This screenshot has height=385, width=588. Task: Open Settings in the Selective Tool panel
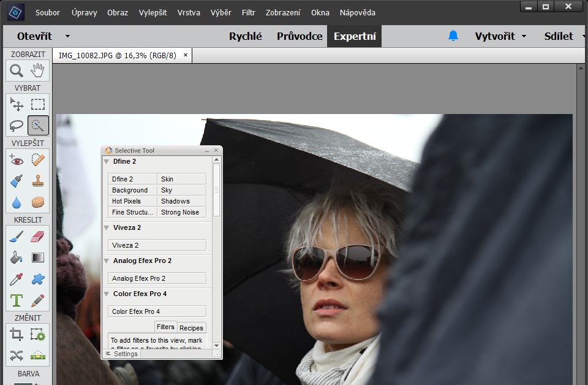click(126, 354)
